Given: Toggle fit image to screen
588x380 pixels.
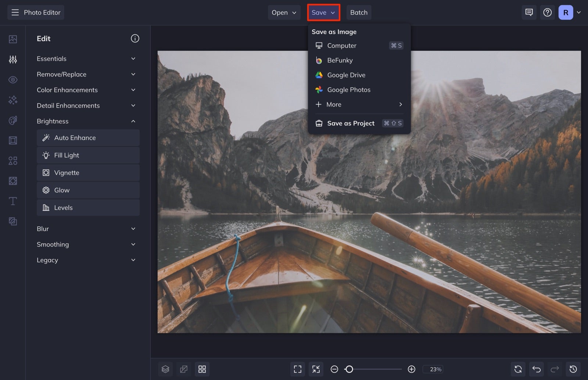Looking at the screenshot, I should pos(316,369).
